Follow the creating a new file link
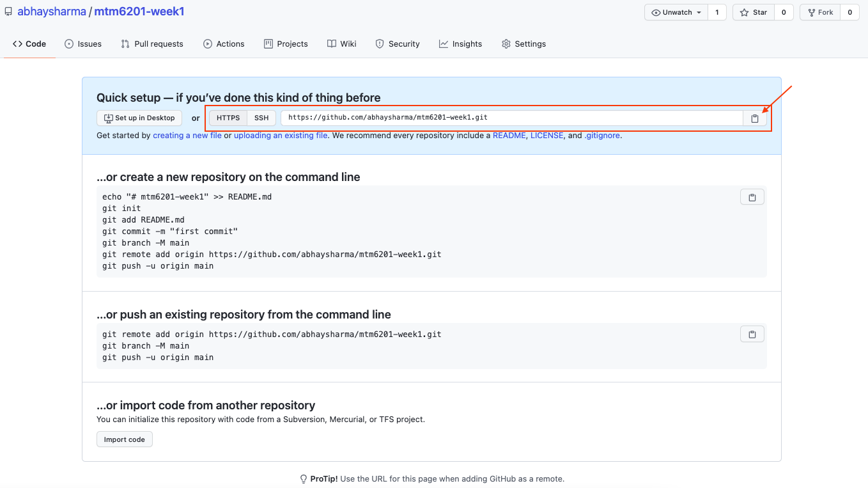This screenshot has width=868, height=488. (x=187, y=136)
